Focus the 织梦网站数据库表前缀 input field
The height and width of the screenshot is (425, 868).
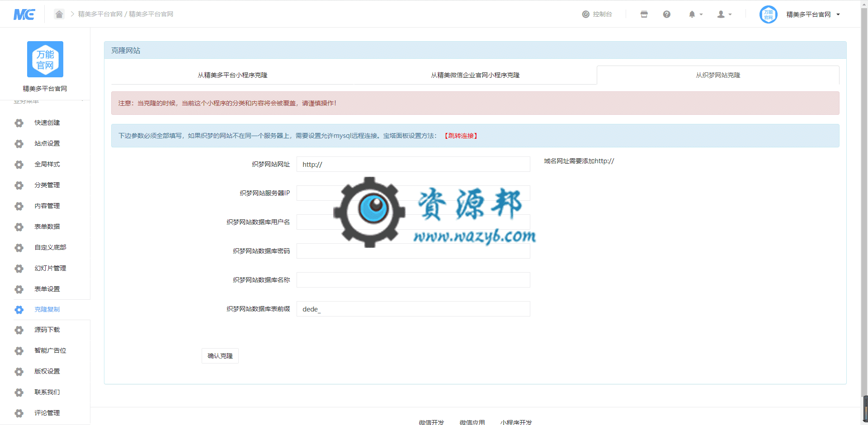tap(413, 309)
